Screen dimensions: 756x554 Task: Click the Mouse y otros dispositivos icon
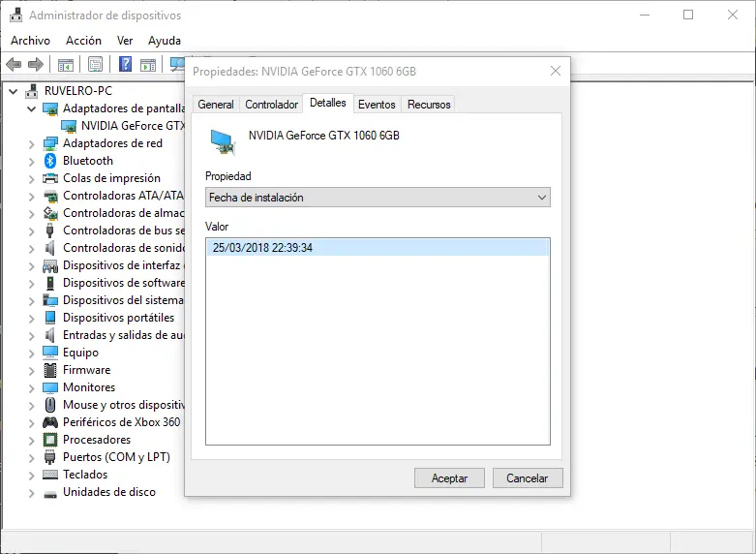click(50, 405)
